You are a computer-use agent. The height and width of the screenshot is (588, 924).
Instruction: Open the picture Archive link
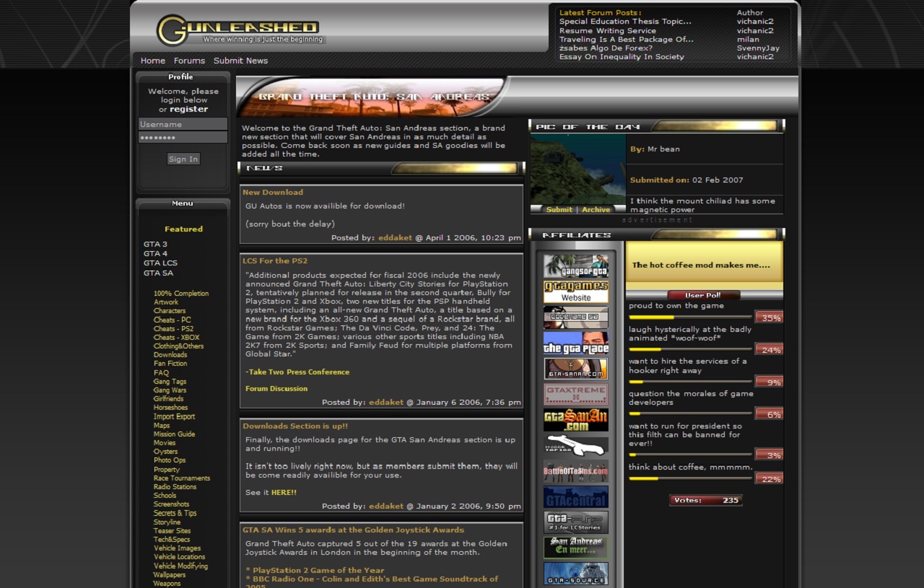click(x=596, y=210)
